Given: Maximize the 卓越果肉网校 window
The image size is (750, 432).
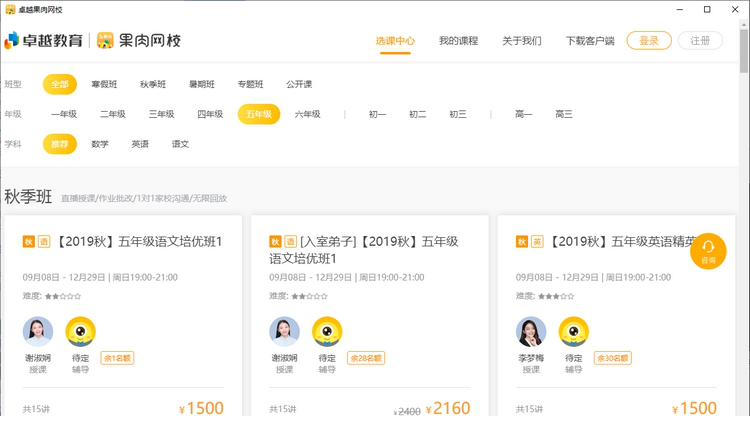Looking at the screenshot, I should pos(707,10).
